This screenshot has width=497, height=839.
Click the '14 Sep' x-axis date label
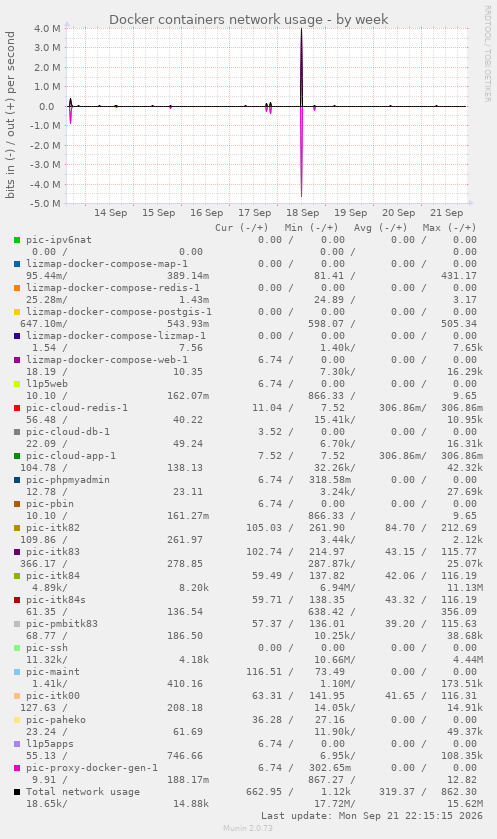coord(111,213)
